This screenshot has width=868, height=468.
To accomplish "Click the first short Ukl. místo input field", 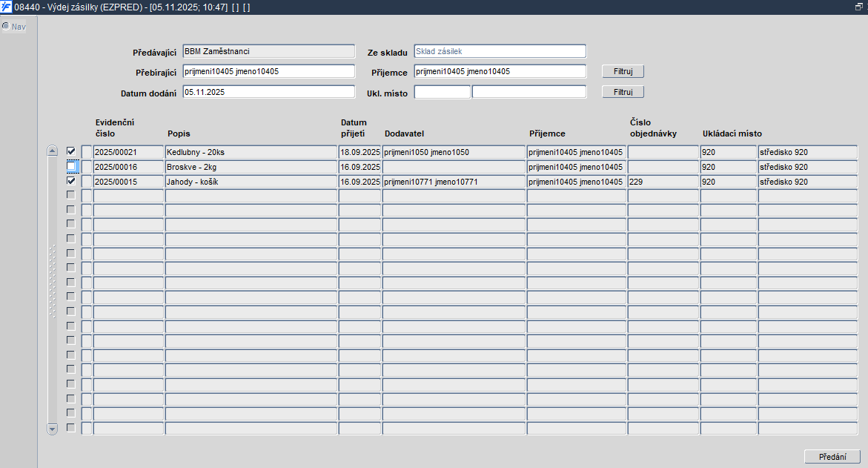I will [x=443, y=92].
